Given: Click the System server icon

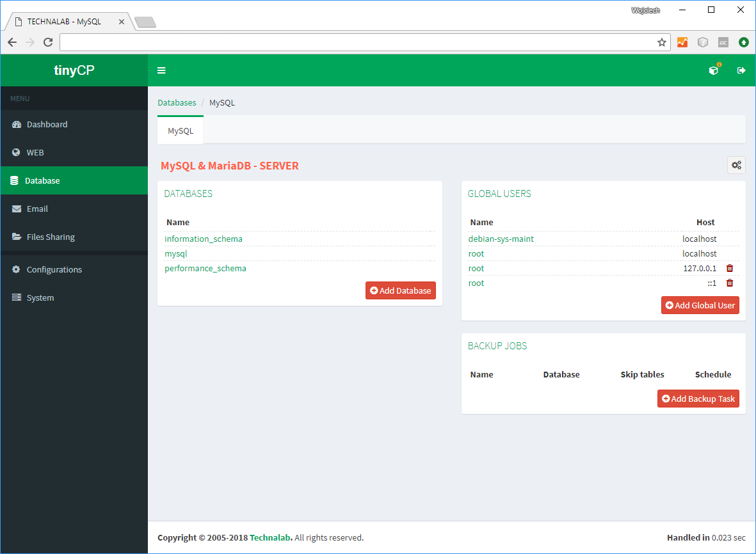Looking at the screenshot, I should coord(17,297).
